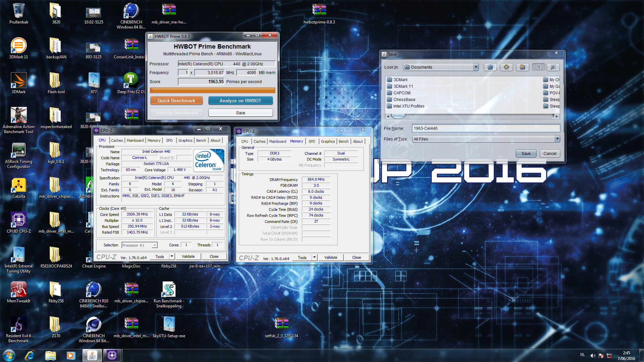Click Save button in the Save dialog
644x362 pixels.
click(526, 154)
